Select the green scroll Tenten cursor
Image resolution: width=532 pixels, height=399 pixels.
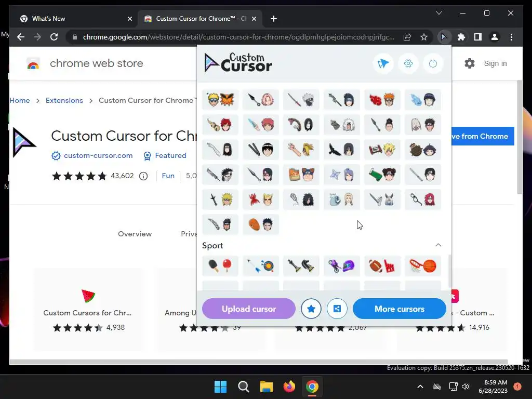coord(382,175)
